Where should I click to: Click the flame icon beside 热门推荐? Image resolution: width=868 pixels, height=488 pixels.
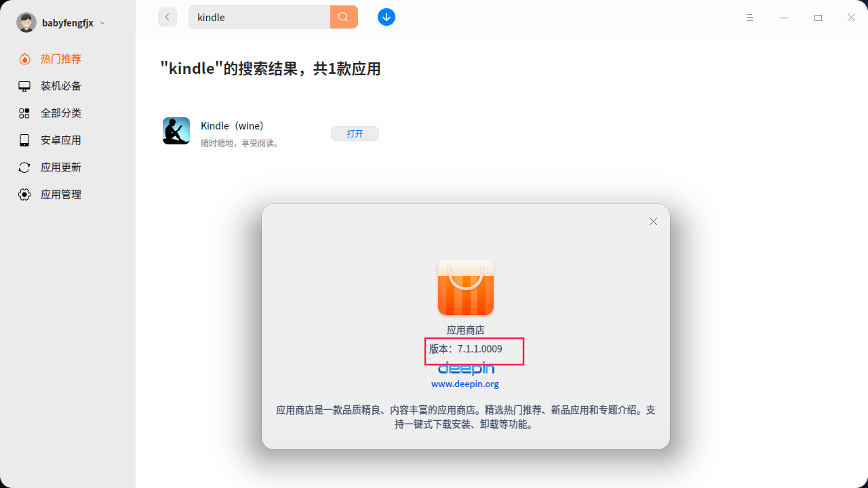point(24,59)
